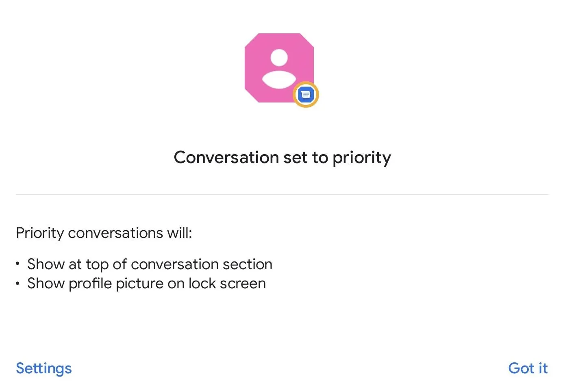565x392 pixels.
Task: Tap the word 'Conversation' in the title
Action: point(226,157)
